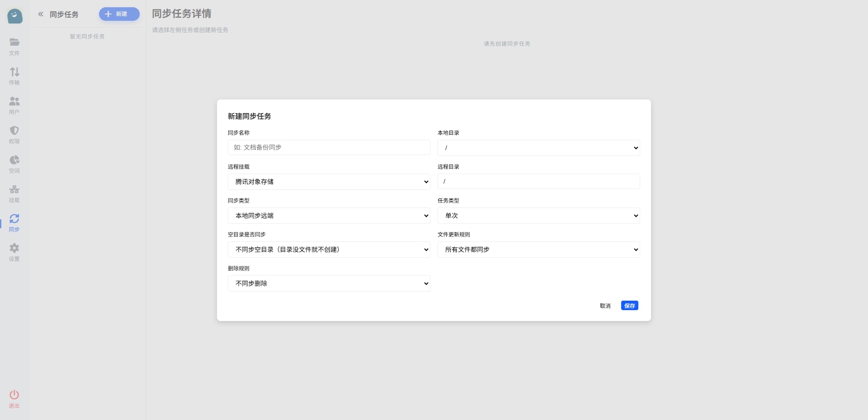Screen dimensions: 868x420
Task: Open the 文件 (Files) sidebar icon
Action: click(14, 42)
